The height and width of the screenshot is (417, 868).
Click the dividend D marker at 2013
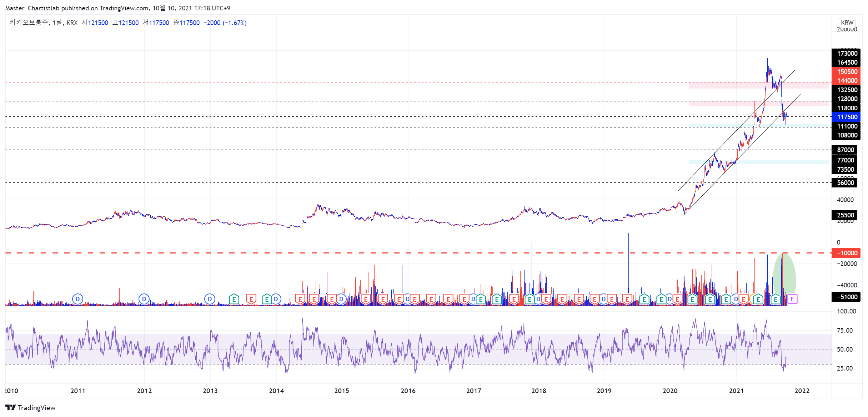(210, 299)
